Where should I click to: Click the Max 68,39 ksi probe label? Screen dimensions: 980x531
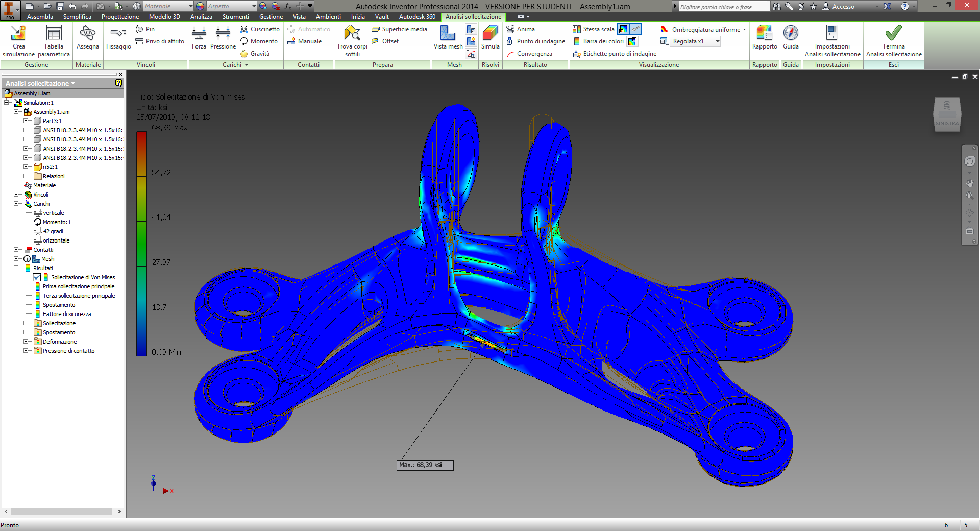[425, 465]
